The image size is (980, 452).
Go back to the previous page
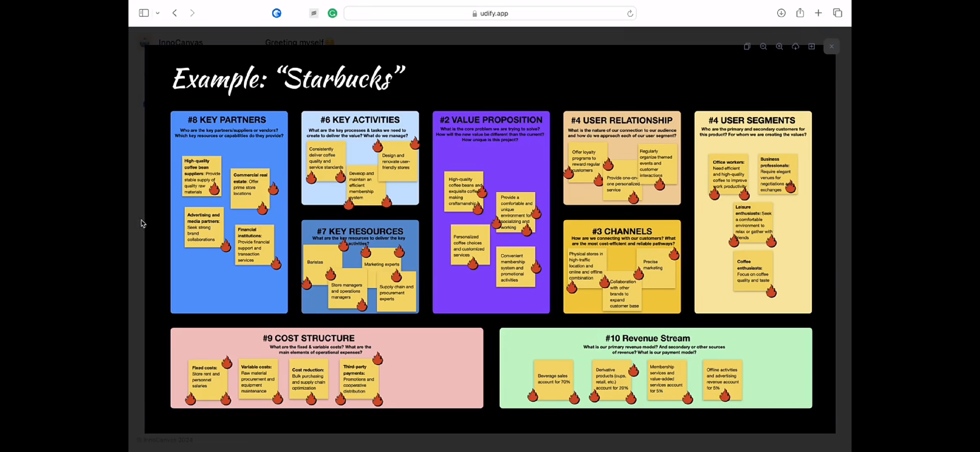coord(175,13)
